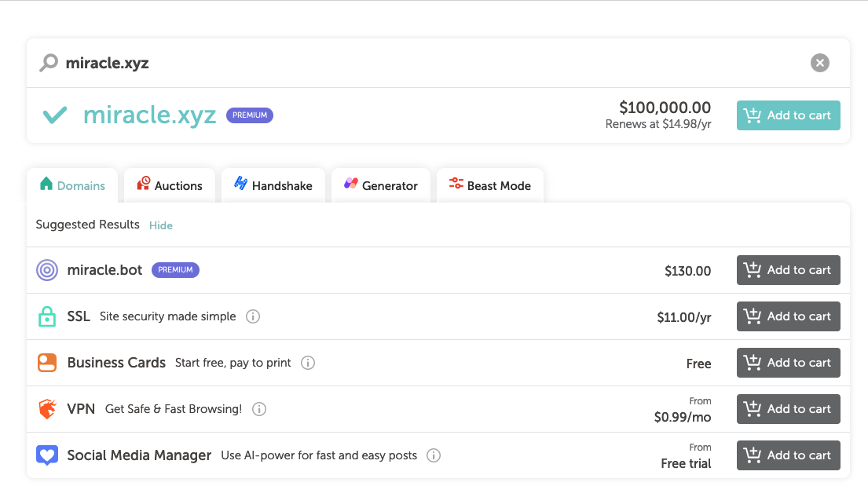
Task: Add VPN to cart
Action: 788,409
